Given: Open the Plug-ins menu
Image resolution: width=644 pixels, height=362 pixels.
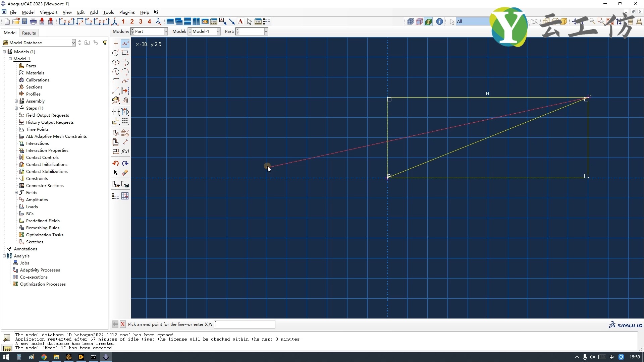Looking at the screenshot, I should pos(127,12).
